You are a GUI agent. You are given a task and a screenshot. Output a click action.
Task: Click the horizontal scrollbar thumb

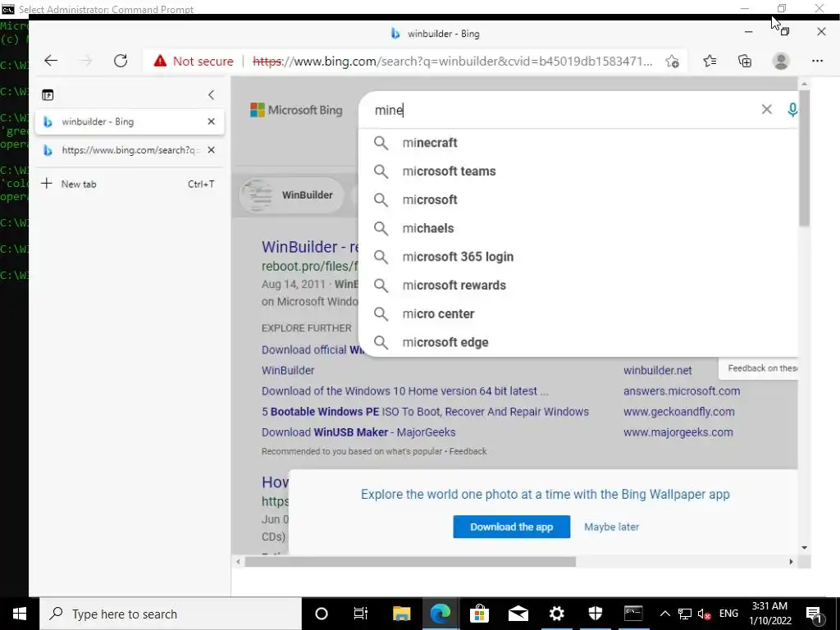(x=410, y=561)
